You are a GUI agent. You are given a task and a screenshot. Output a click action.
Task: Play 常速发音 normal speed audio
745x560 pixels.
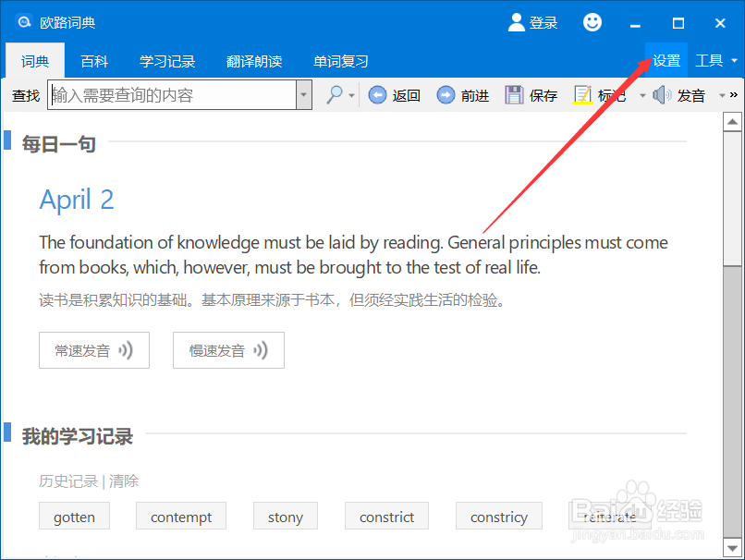(94, 350)
